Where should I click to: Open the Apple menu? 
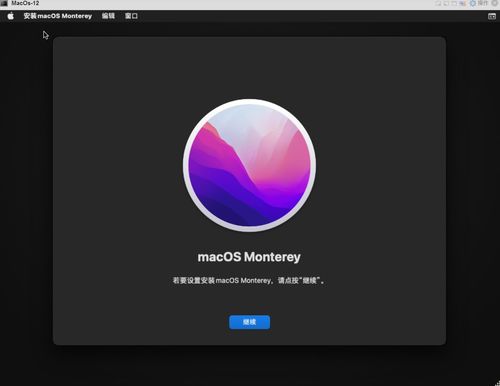[x=11, y=16]
